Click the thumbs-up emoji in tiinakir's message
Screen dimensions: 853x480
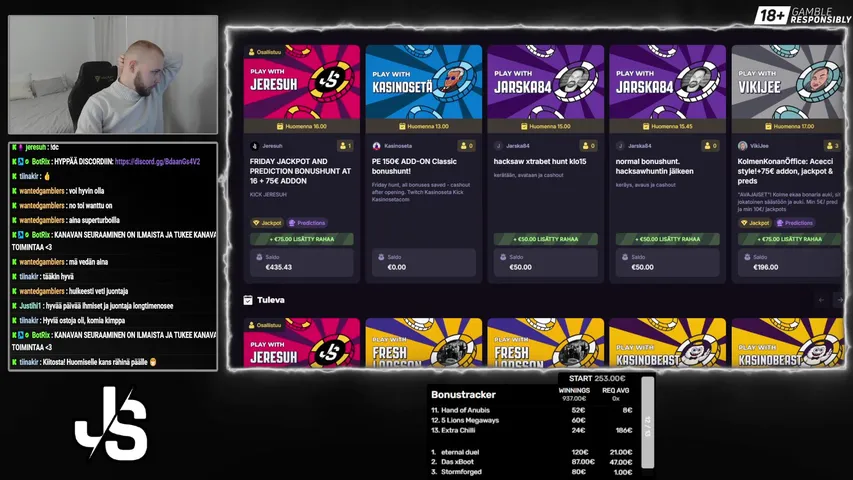pyautogui.click(x=47, y=176)
